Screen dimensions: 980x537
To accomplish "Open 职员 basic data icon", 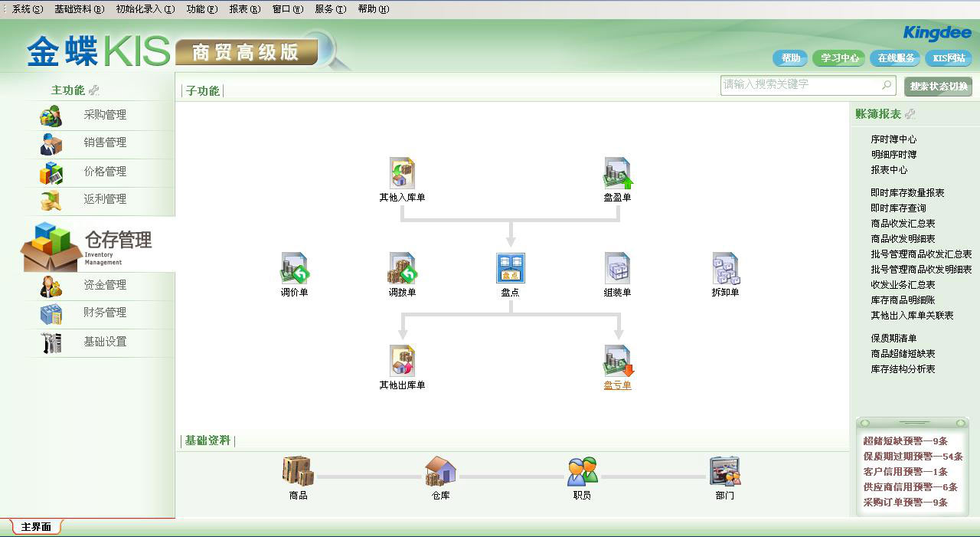I will coord(582,471).
